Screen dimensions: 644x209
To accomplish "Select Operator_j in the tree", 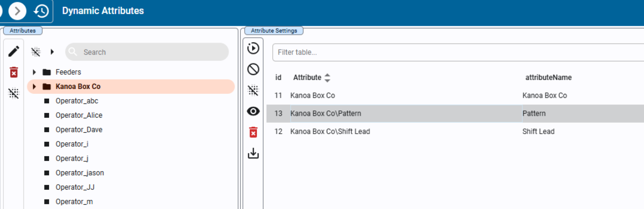I will (x=72, y=158).
